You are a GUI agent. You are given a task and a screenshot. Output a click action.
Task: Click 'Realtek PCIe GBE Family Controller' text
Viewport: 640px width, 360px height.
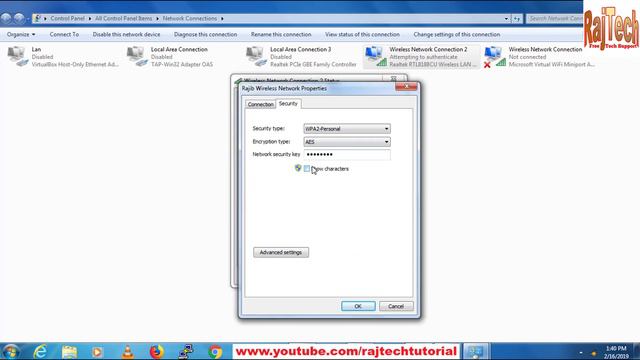tap(313, 64)
